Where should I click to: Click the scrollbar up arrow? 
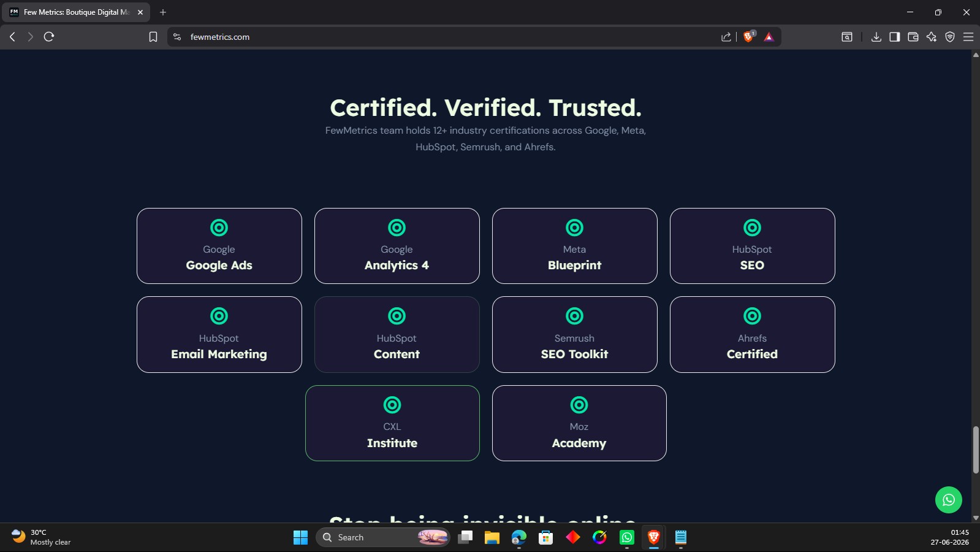pos(975,55)
